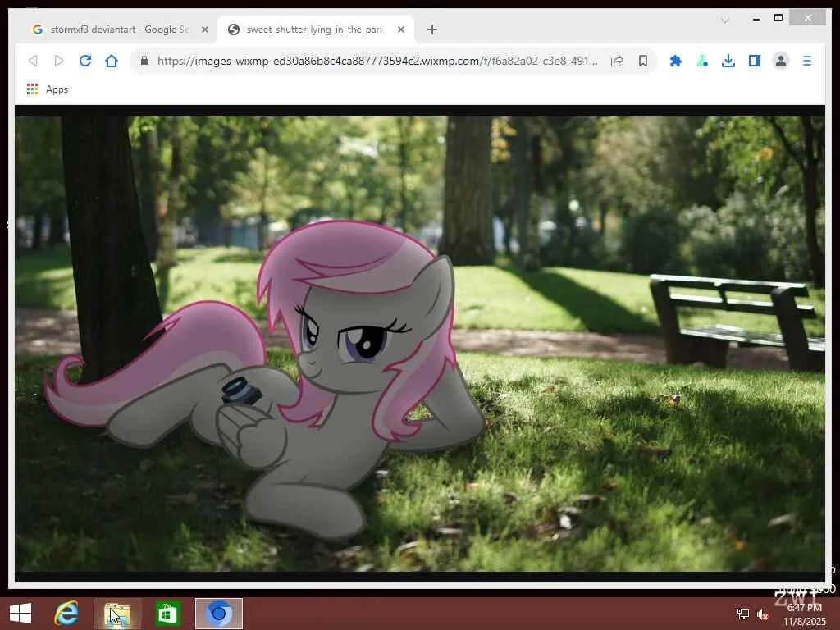Launch Internet Explorer from taskbar
The width and height of the screenshot is (840, 630).
[x=66, y=614]
